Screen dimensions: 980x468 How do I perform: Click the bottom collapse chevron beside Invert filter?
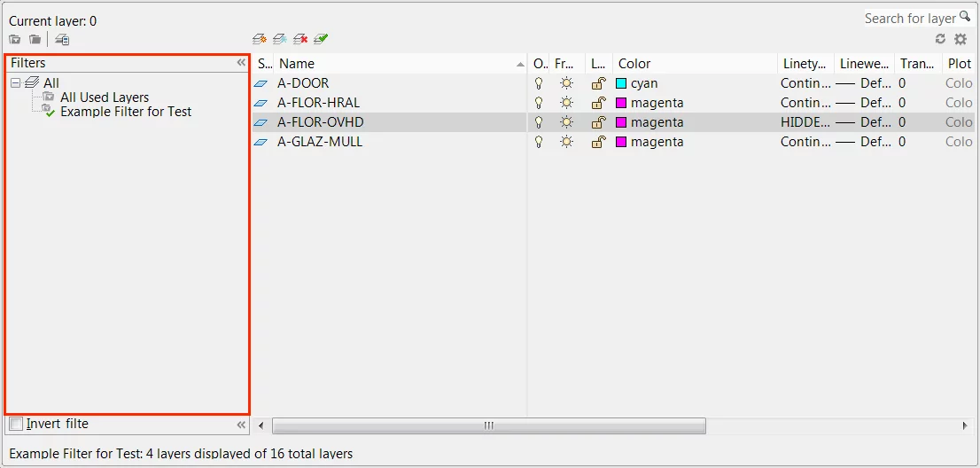[x=241, y=425]
